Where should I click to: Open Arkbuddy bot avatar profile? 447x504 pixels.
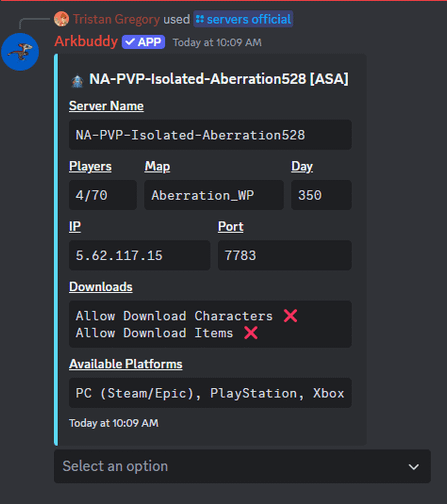click(x=20, y=52)
